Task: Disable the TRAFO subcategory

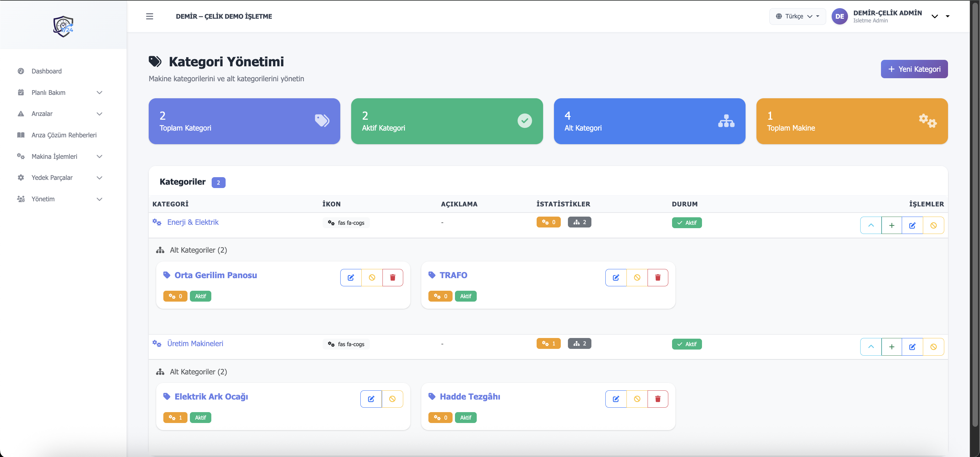Action: [637, 277]
